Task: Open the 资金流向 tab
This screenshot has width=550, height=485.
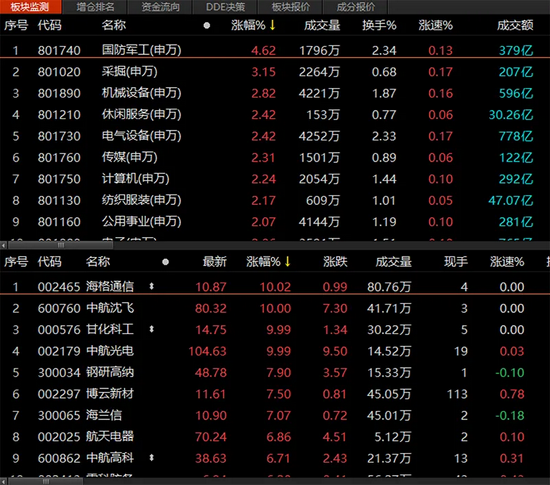Action: click(x=160, y=7)
